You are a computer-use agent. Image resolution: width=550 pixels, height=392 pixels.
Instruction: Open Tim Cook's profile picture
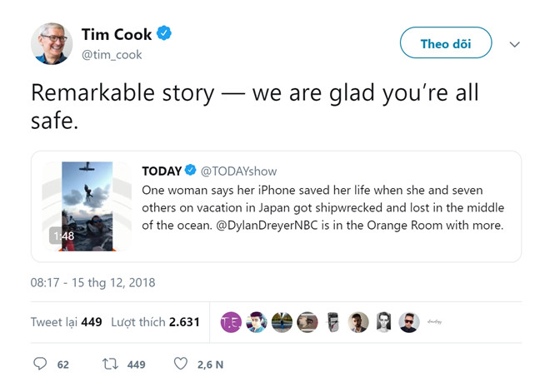[x=52, y=43]
